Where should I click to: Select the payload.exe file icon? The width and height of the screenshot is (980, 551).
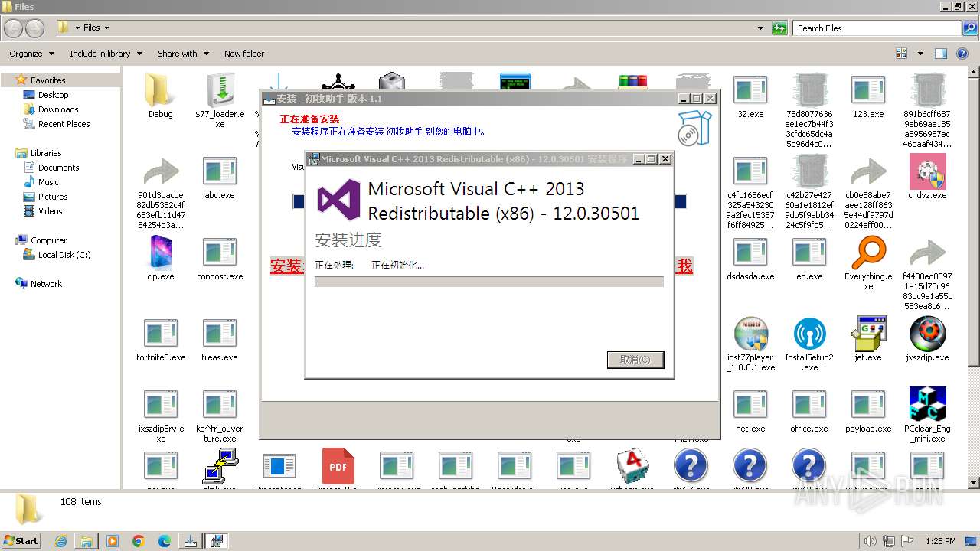tap(868, 405)
